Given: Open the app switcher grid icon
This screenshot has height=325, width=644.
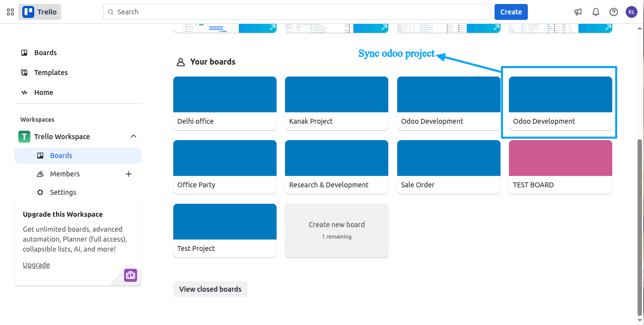Looking at the screenshot, I should click(x=10, y=12).
